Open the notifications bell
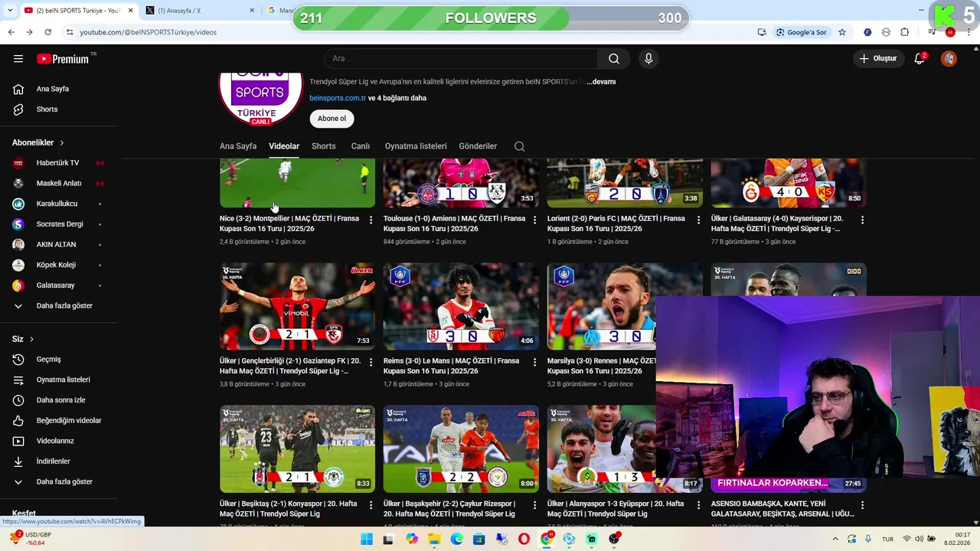Image resolution: width=980 pixels, height=551 pixels. click(920, 59)
